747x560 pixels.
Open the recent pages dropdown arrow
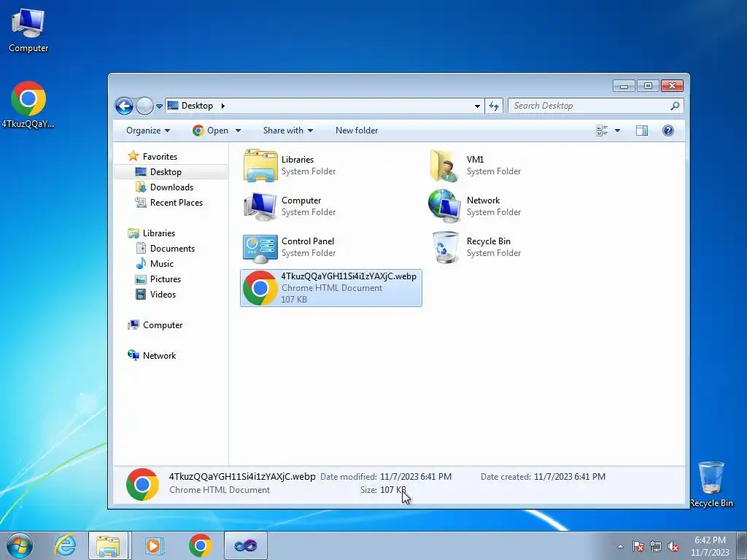(x=159, y=106)
